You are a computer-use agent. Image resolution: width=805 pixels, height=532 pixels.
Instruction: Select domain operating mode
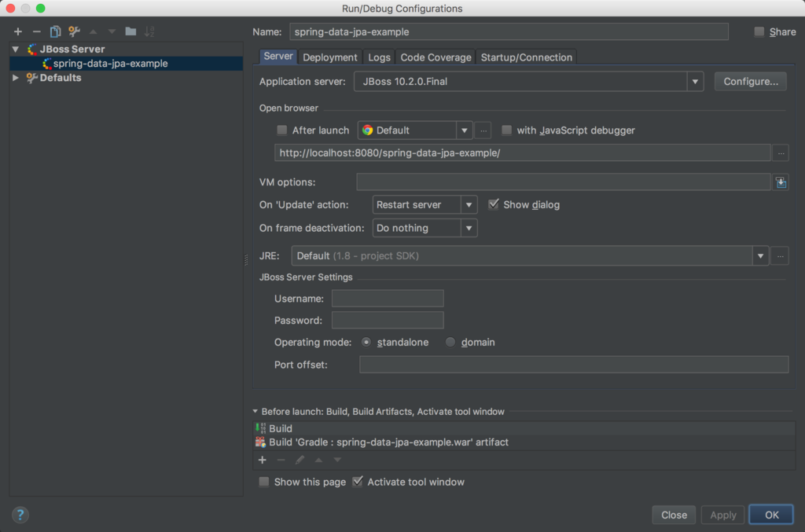[x=450, y=342]
